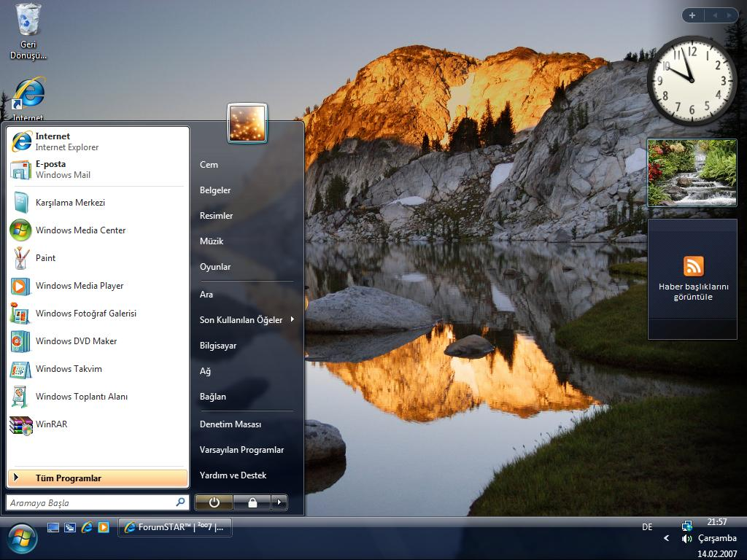Go to next sidebar gadgets page
The height and width of the screenshot is (560, 747).
click(x=729, y=15)
